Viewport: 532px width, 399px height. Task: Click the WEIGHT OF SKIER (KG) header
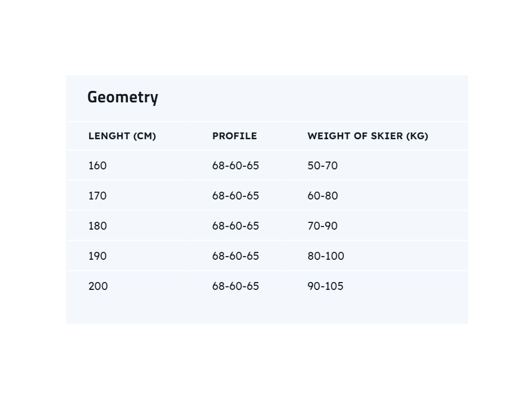[367, 136]
